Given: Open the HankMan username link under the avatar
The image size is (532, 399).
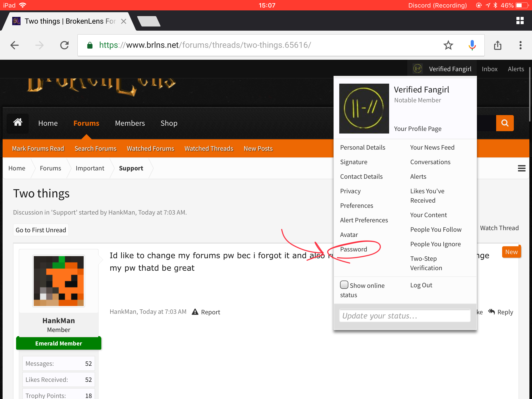Looking at the screenshot, I should 59,321.
